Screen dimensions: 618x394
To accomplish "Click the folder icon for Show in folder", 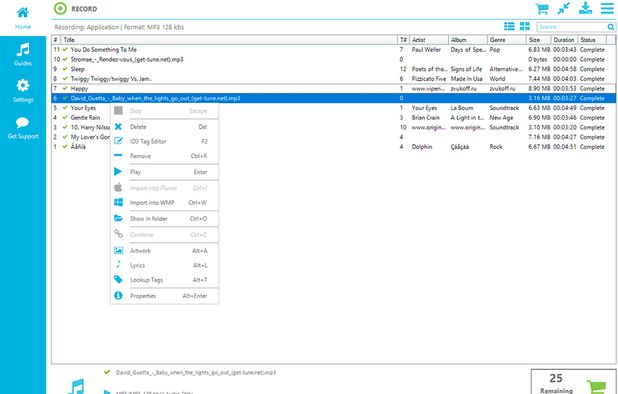I will point(118,218).
